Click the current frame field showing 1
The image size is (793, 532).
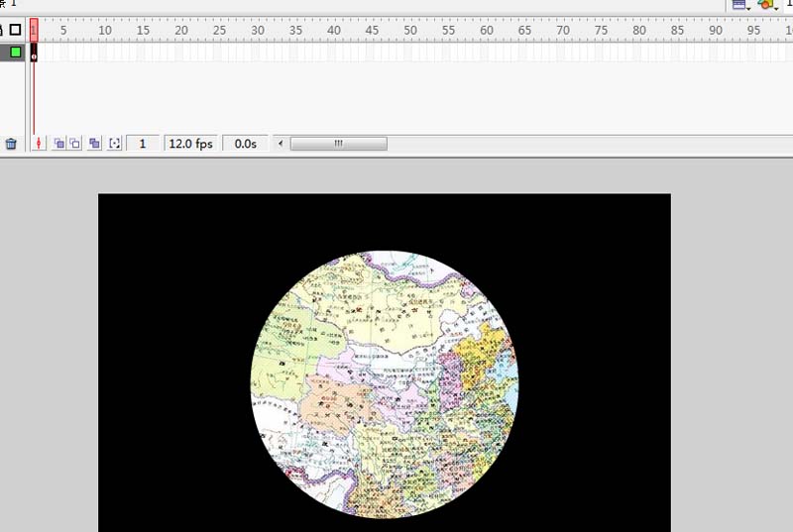pyautogui.click(x=143, y=144)
